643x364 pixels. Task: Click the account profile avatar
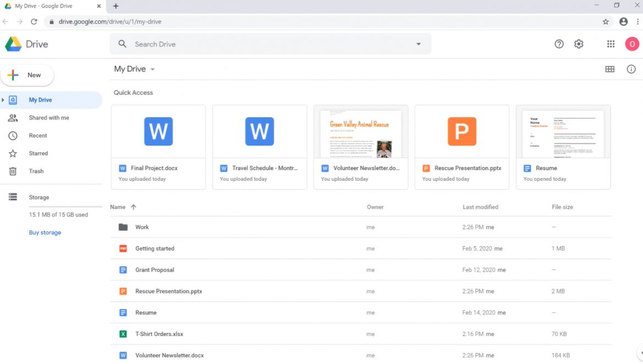(x=632, y=44)
